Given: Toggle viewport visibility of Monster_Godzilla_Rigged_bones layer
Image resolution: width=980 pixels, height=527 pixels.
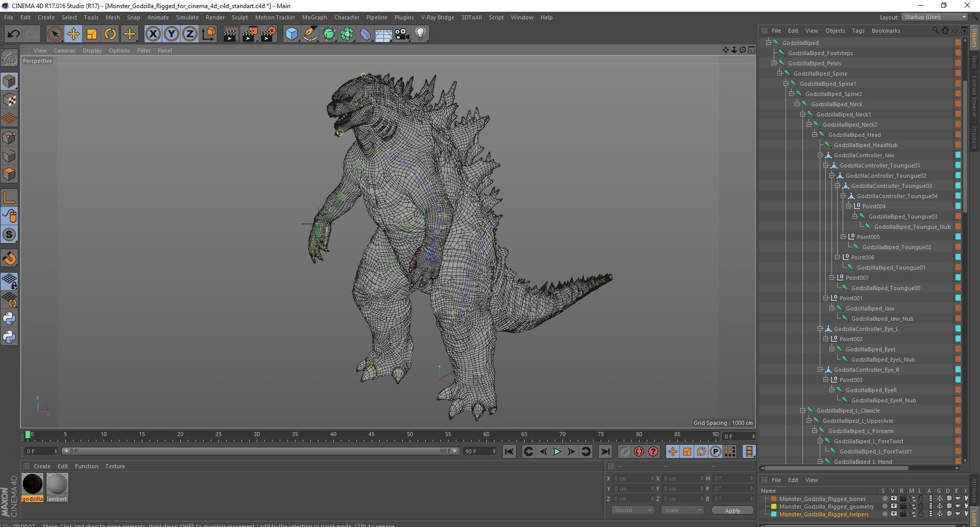Looking at the screenshot, I should [893, 499].
